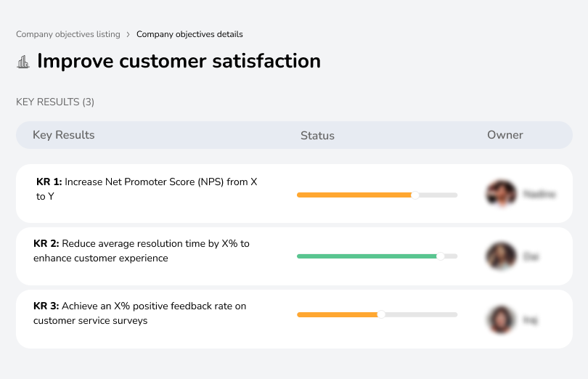Select the Improve customer satisfaction heading
The image size is (588, 379).
[x=179, y=61]
